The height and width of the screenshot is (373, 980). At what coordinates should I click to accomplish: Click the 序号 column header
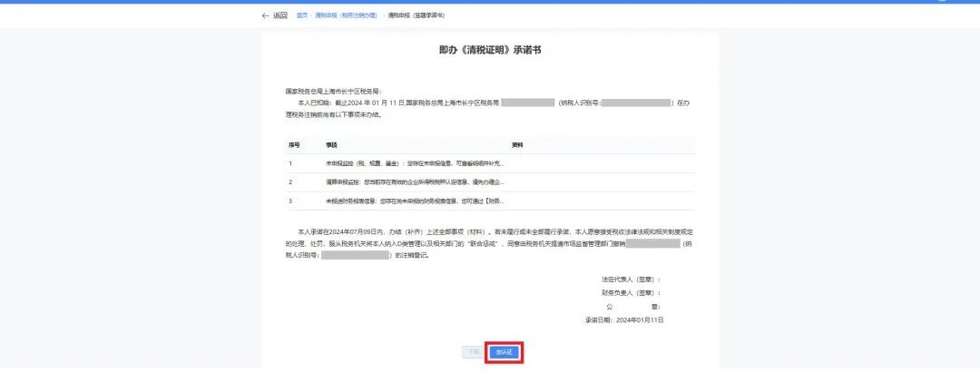coord(294,145)
